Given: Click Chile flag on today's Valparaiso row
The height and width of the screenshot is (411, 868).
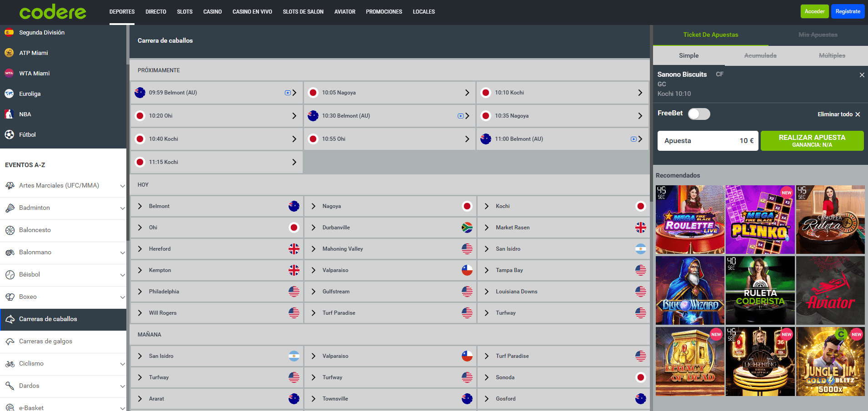Looking at the screenshot, I should (x=467, y=270).
